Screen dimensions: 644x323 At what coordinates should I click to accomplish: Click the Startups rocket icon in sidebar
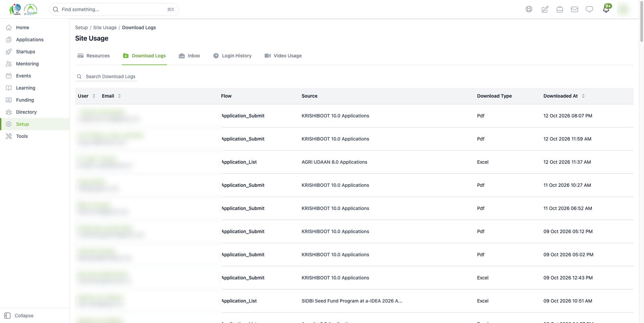[x=9, y=52]
